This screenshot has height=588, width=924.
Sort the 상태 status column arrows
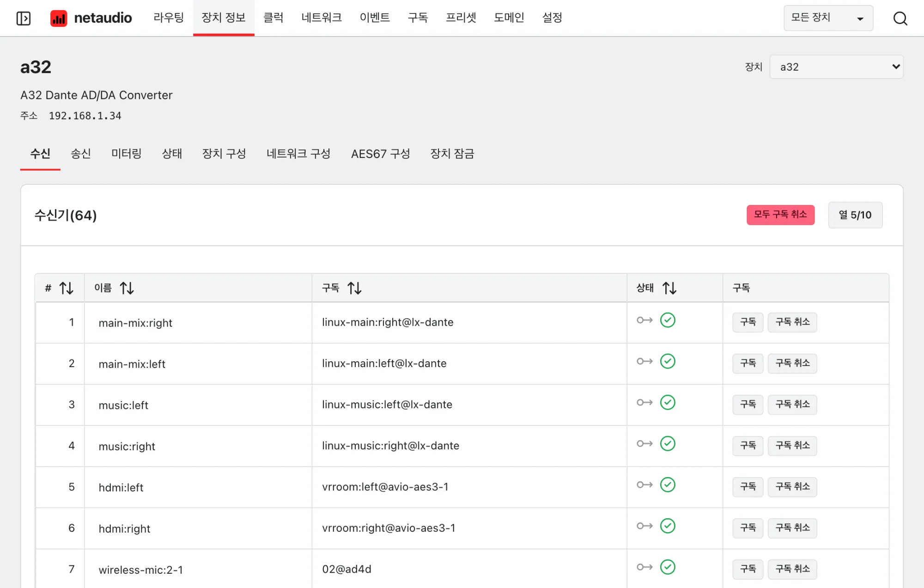(x=669, y=288)
